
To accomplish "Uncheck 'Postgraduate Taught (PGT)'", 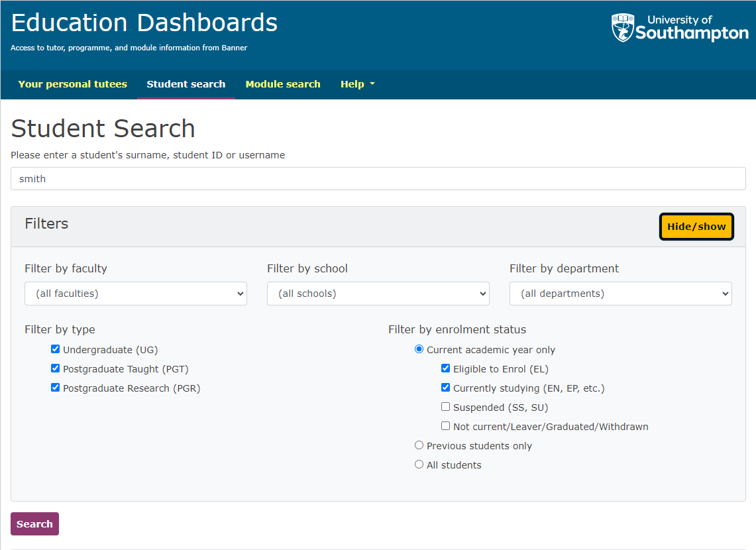I will coord(55,368).
